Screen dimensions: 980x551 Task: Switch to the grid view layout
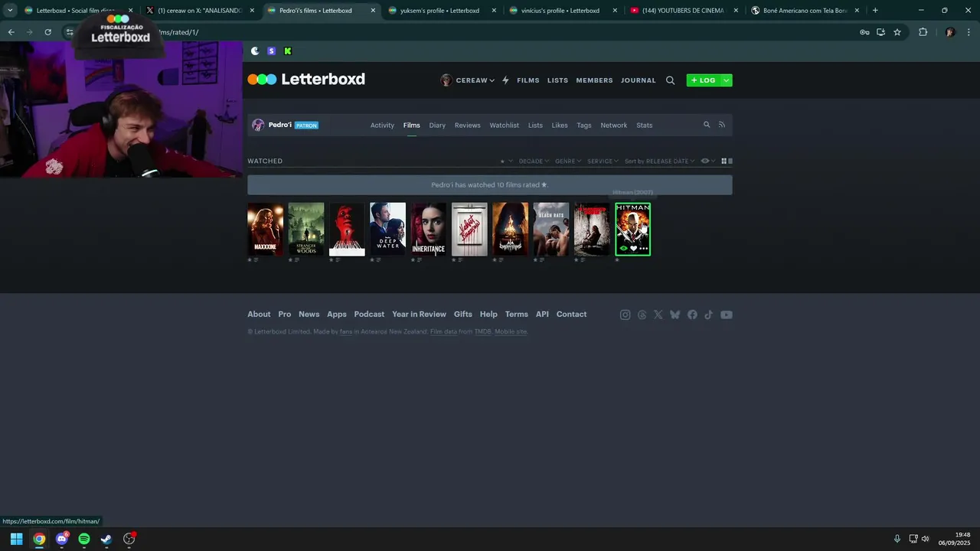click(724, 161)
